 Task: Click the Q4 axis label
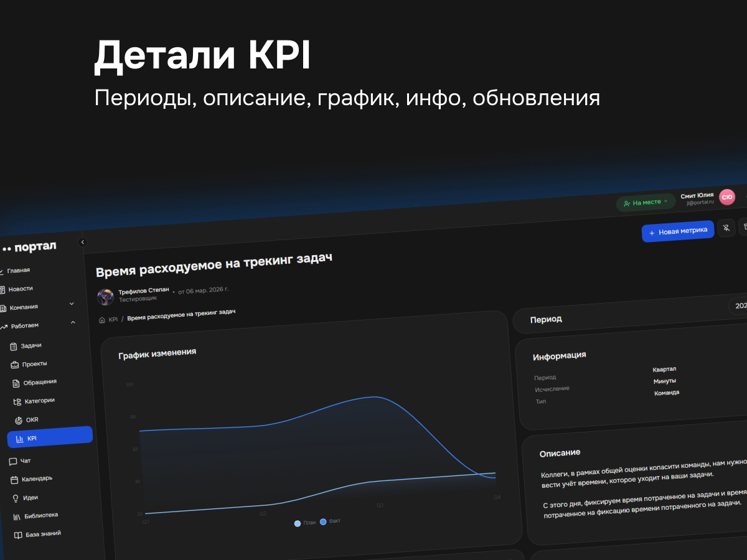(x=497, y=497)
